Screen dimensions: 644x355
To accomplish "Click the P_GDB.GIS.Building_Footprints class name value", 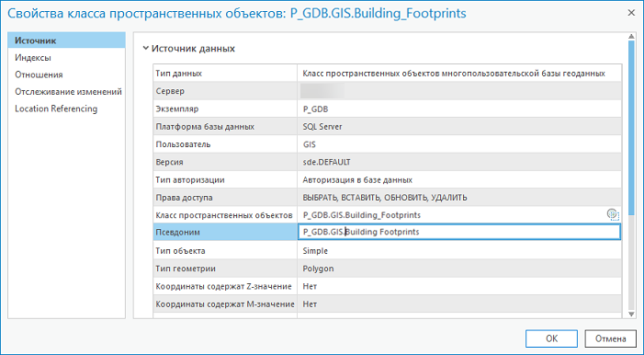I will [362, 215].
